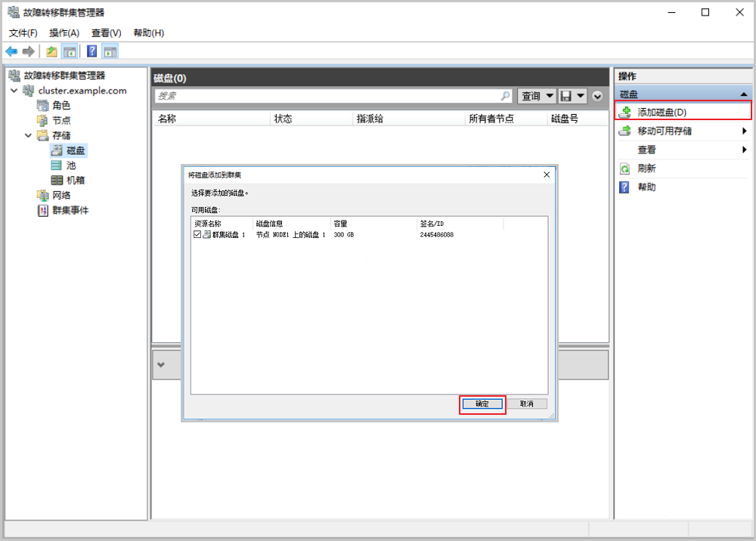
Task: Open the 查看(V) menu
Action: pos(106,32)
